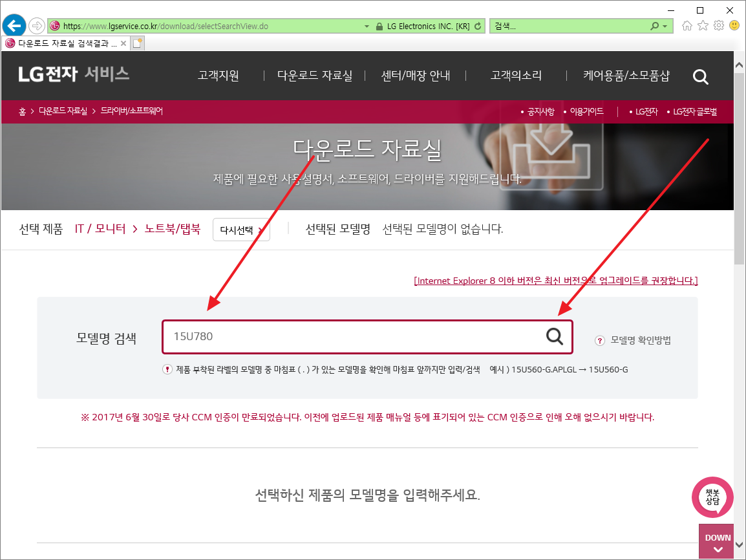The height and width of the screenshot is (560, 746).
Task: Click the search magnifier in model field
Action: [x=555, y=336]
